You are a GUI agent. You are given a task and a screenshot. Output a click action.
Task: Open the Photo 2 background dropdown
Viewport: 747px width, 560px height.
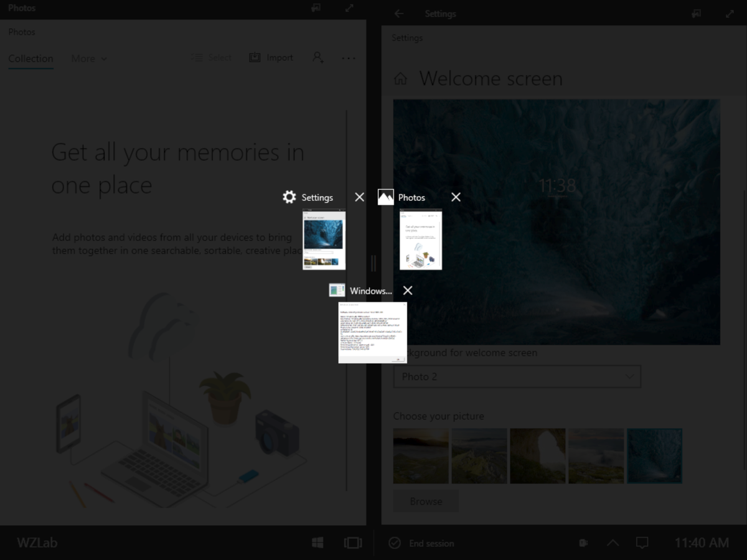click(517, 376)
